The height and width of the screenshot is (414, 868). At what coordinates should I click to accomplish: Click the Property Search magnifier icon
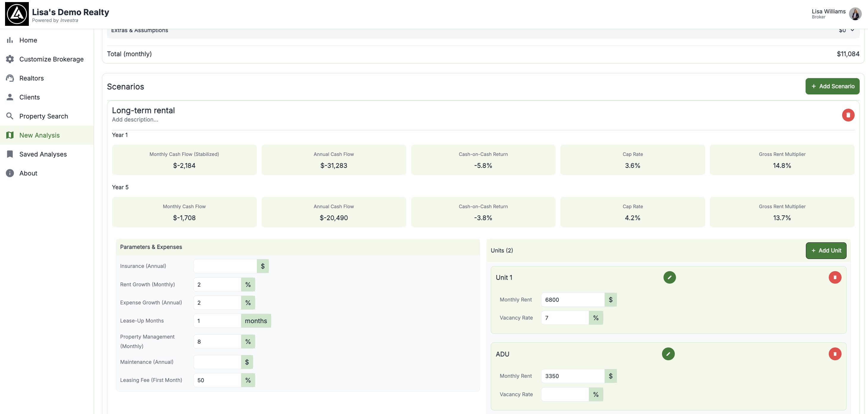click(x=10, y=116)
